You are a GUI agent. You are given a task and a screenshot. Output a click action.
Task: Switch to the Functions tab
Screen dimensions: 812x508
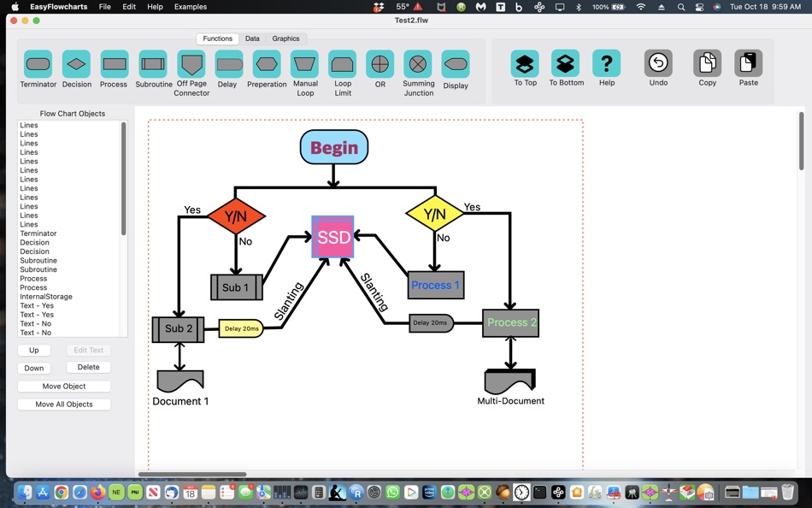tap(217, 38)
